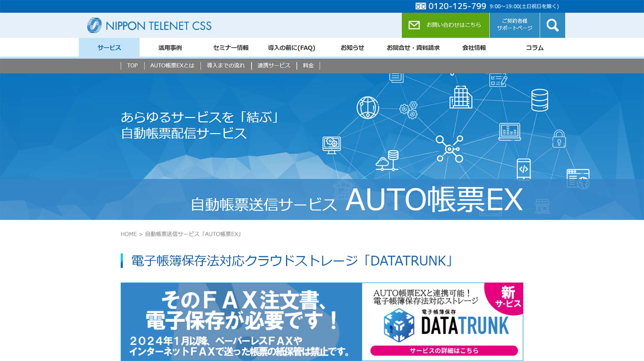Click お問い合わせはこちら button
The width and height of the screenshot is (644, 361).
445,25
